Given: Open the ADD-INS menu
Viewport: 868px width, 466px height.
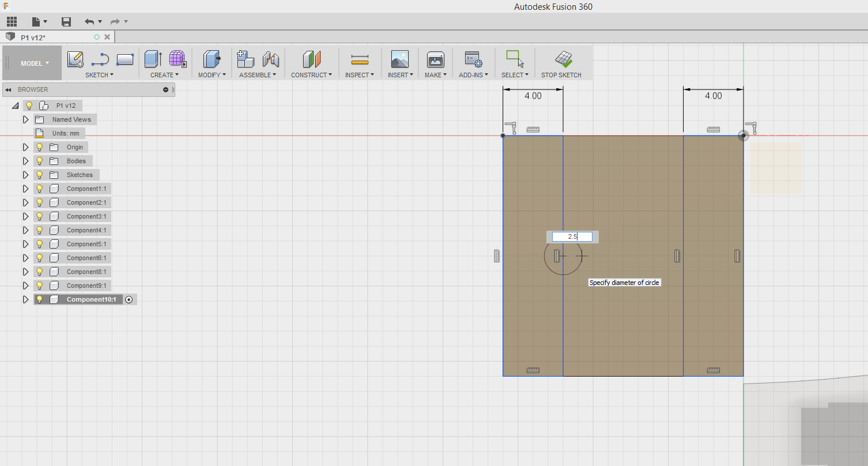Looking at the screenshot, I should pyautogui.click(x=473, y=75).
